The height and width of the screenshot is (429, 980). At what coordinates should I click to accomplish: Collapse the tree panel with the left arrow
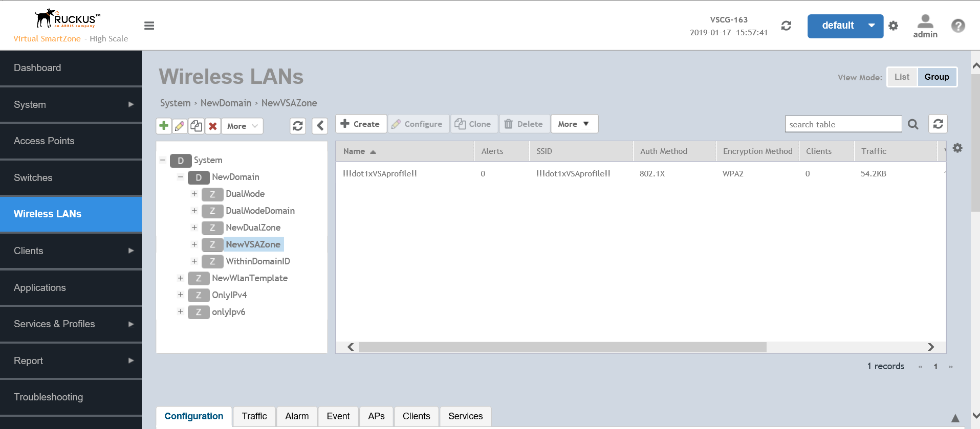(320, 126)
